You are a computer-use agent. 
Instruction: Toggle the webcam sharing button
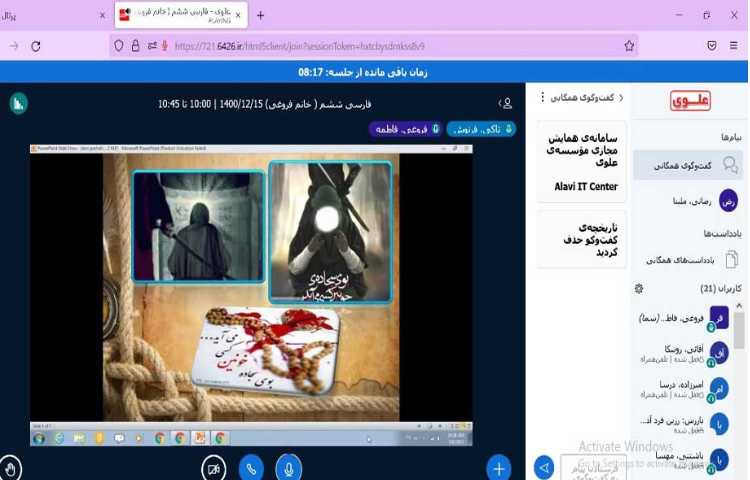pyautogui.click(x=214, y=469)
